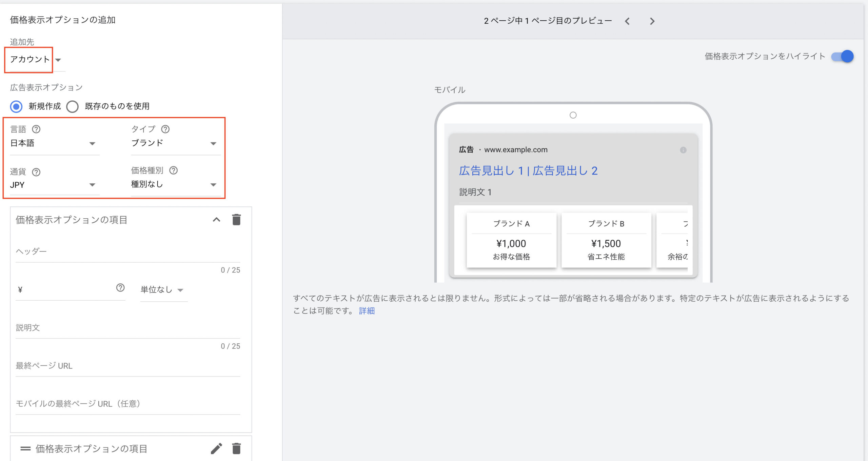868x461 pixels.
Task: Edit the collapsed price option item
Action: (216, 448)
